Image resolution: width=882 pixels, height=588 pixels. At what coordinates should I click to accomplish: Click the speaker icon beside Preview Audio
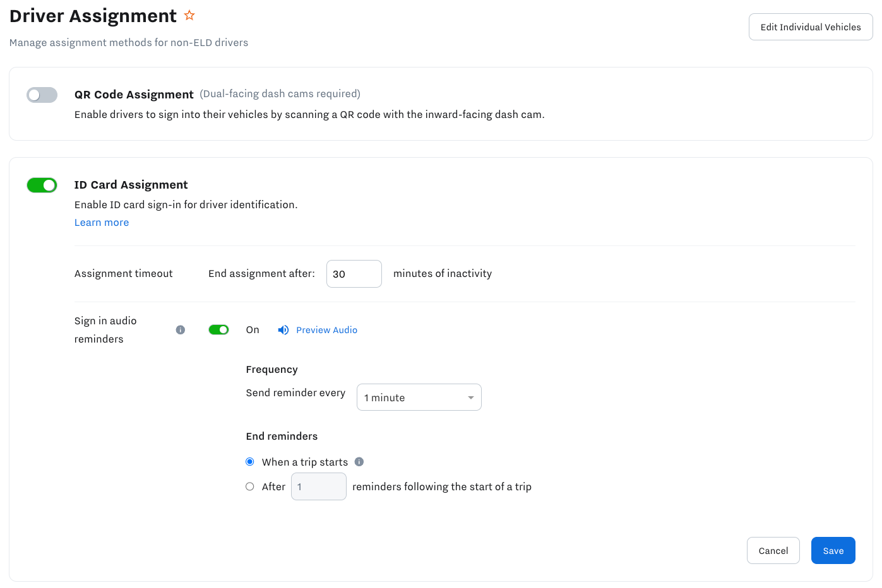click(282, 329)
